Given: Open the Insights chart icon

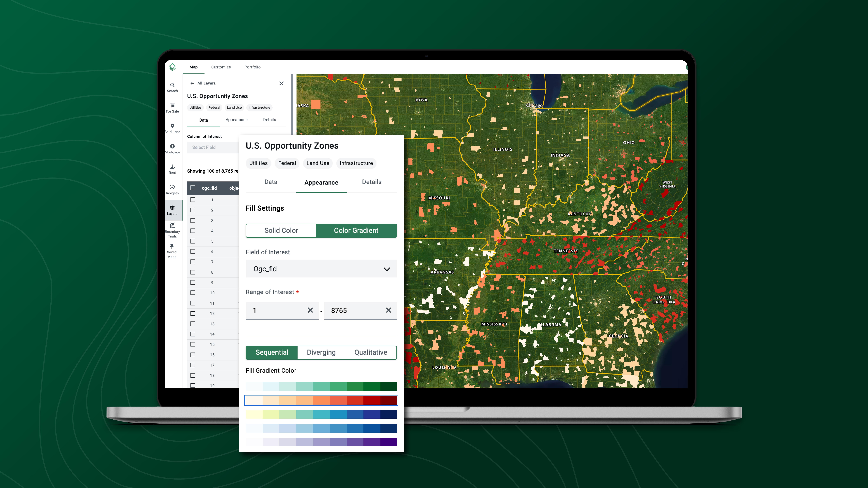Looking at the screenshot, I should click(x=172, y=190).
